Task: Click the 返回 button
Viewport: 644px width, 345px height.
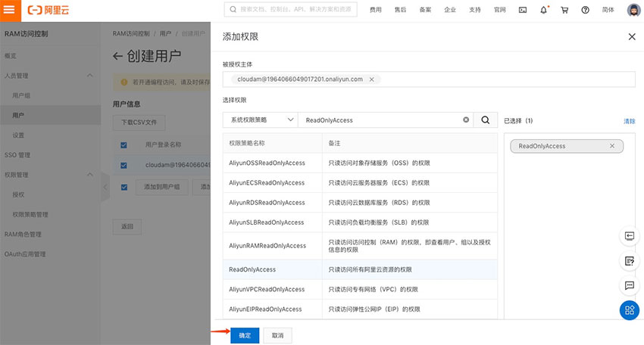Action: pyautogui.click(x=127, y=226)
